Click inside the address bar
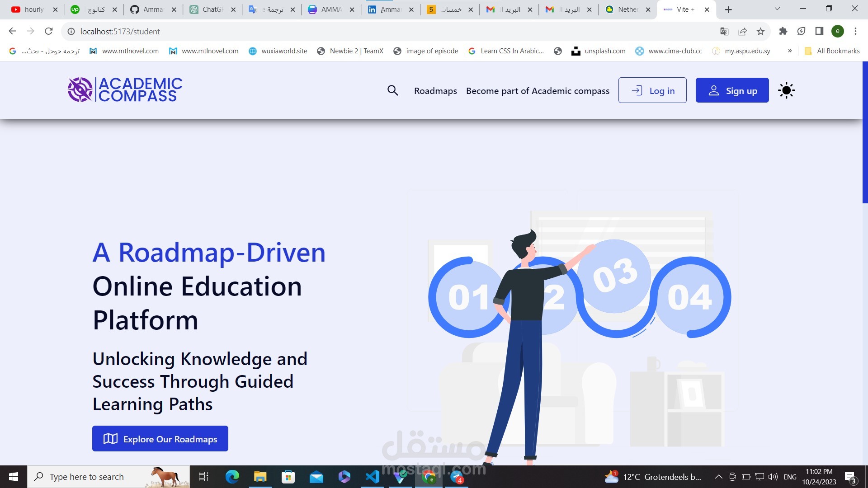Screen dimensions: 868x488 coord(181,31)
